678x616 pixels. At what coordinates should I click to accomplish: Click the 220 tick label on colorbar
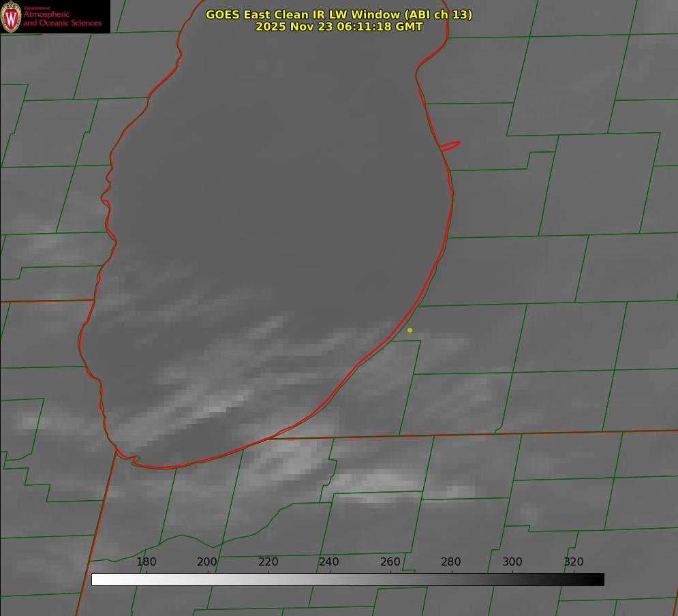point(268,562)
